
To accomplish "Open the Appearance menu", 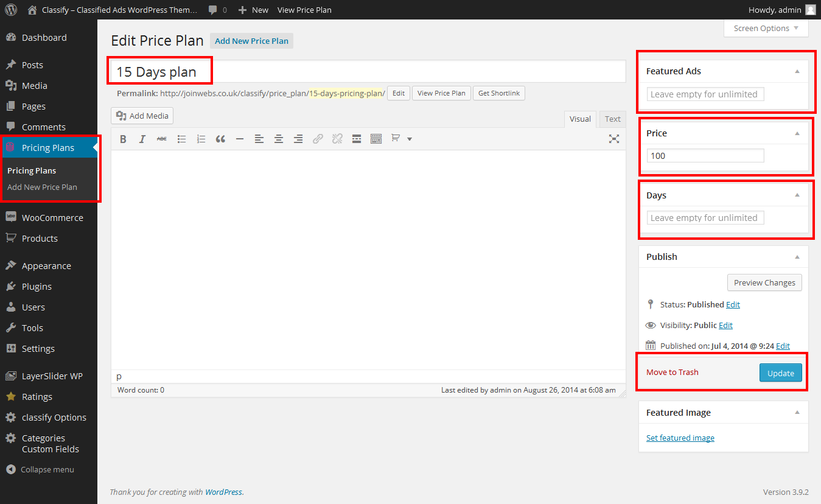I will [49, 266].
